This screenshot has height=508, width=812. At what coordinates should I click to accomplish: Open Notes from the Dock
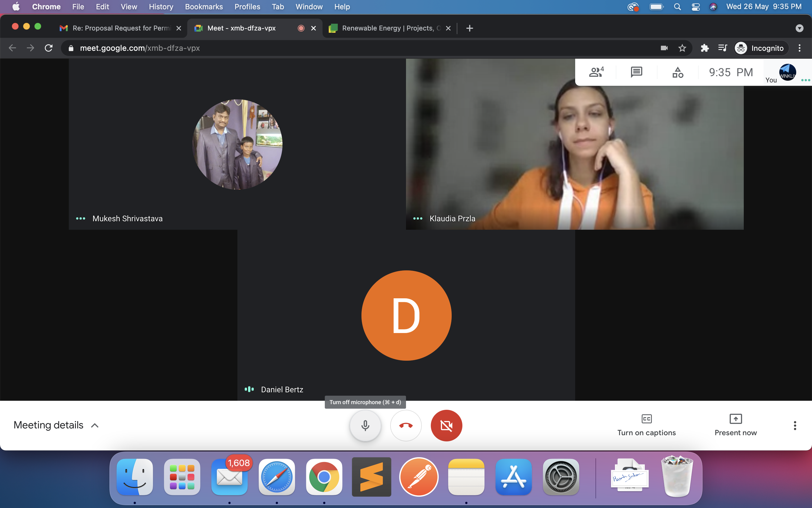(x=466, y=477)
